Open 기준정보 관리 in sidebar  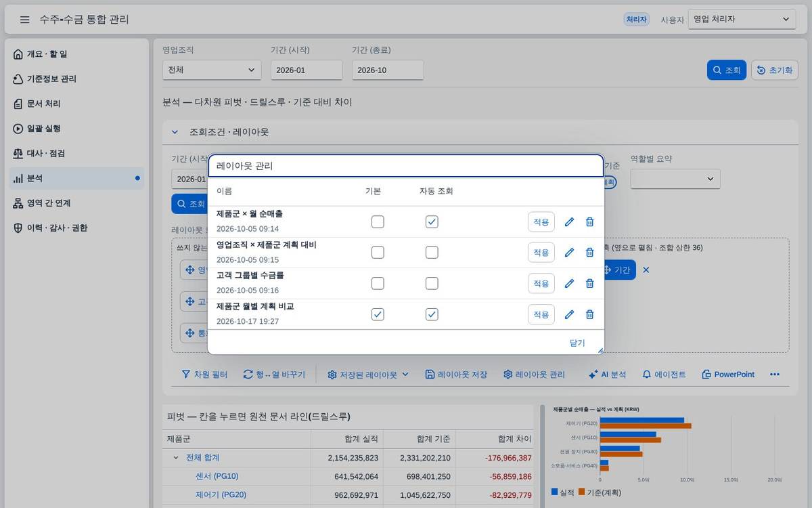(x=76, y=79)
